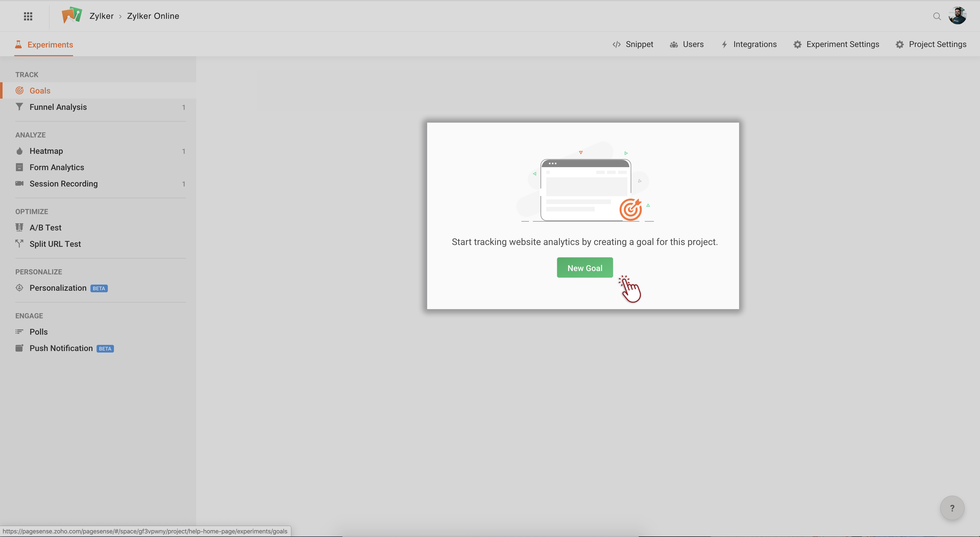
Task: Open Snippet code settings
Action: tap(633, 44)
